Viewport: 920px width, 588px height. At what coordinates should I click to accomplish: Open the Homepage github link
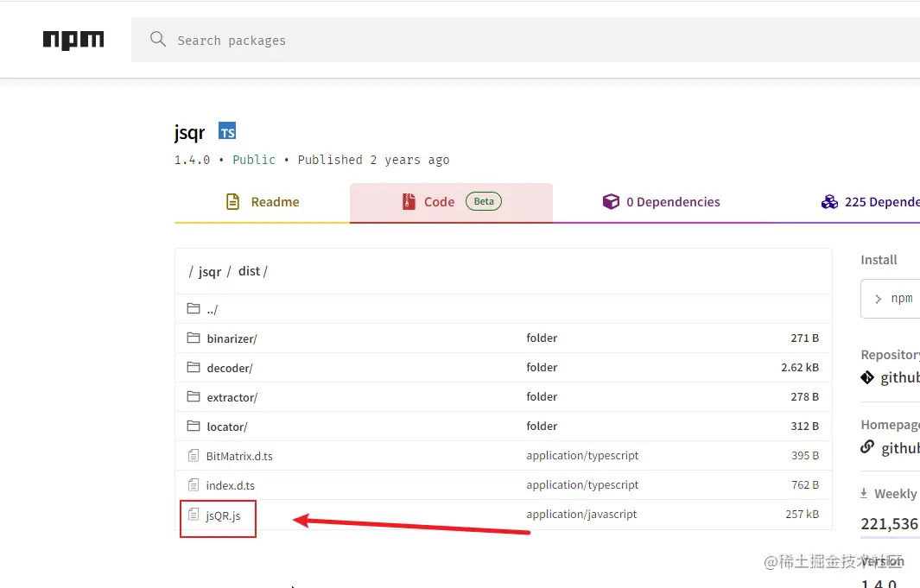900,448
